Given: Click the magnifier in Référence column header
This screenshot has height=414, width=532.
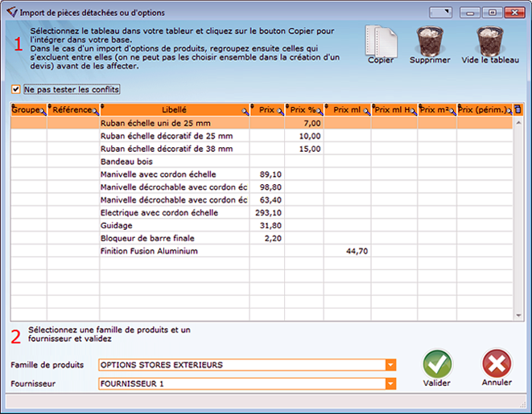Looking at the screenshot, I should click(x=95, y=111).
